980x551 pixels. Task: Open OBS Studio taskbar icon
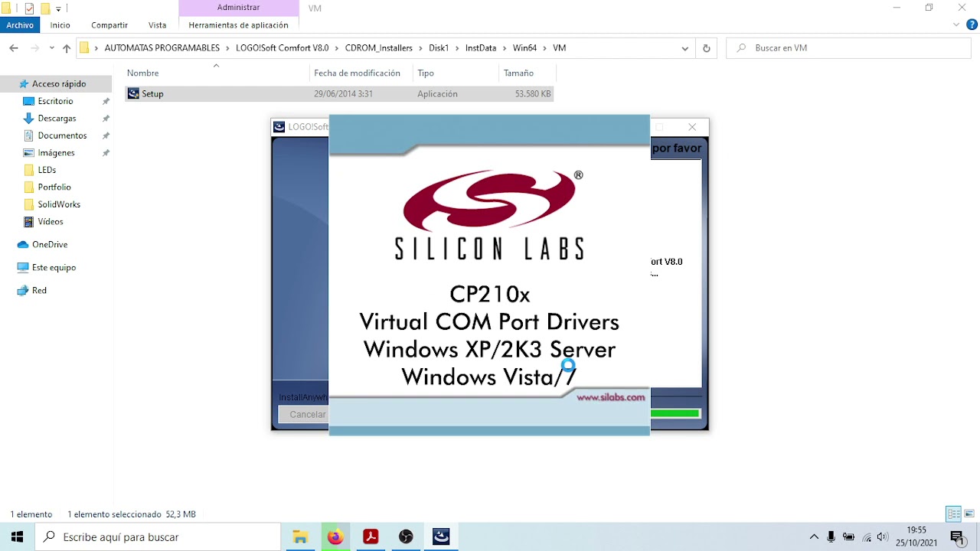click(x=406, y=537)
